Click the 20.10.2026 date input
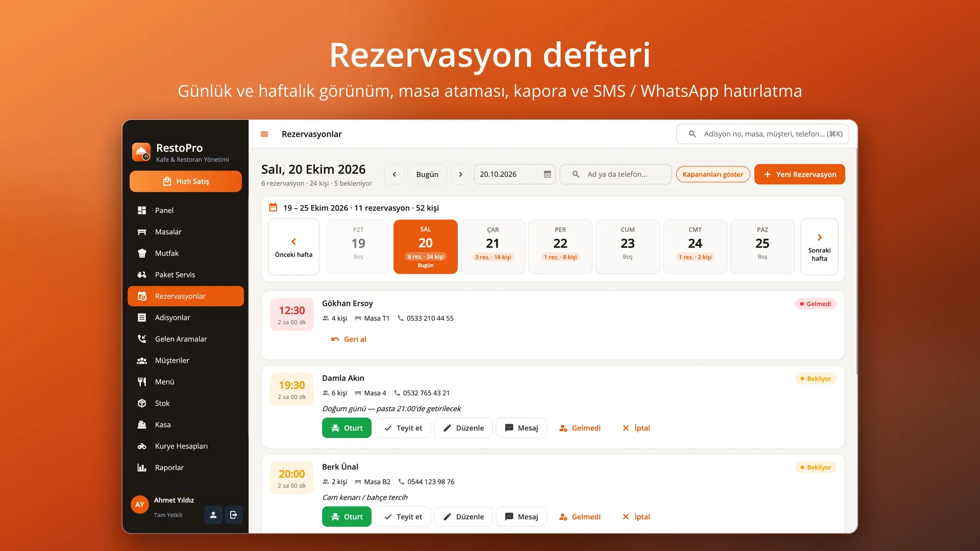Viewport: 980px width, 551px height. (x=514, y=174)
